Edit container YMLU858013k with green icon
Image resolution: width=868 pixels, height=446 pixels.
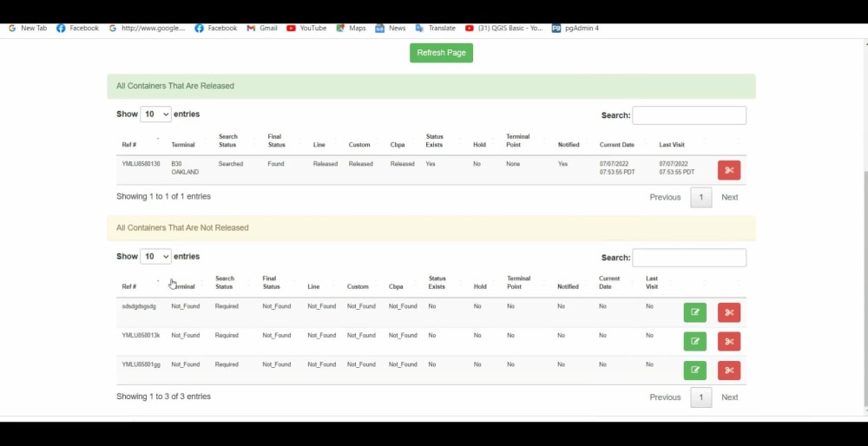pyautogui.click(x=694, y=341)
